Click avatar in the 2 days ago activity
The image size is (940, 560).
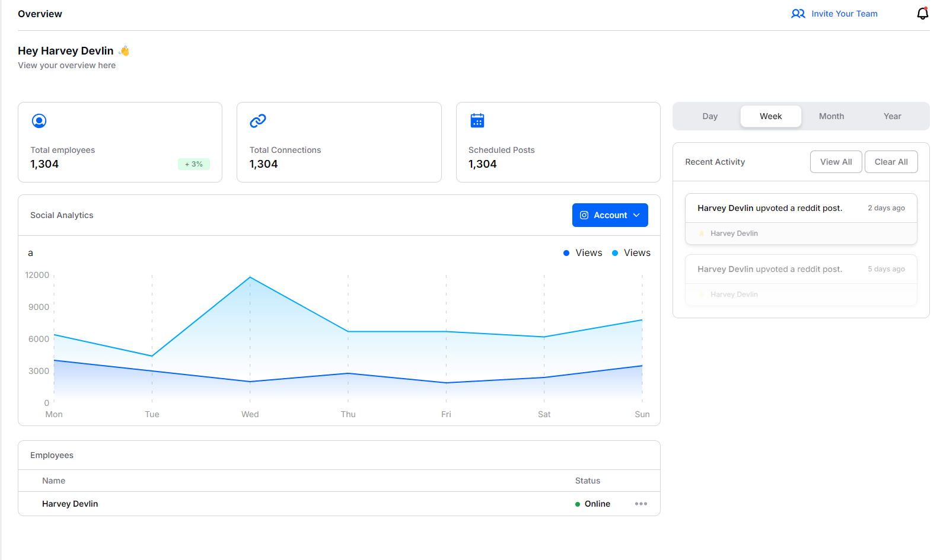pyautogui.click(x=702, y=233)
